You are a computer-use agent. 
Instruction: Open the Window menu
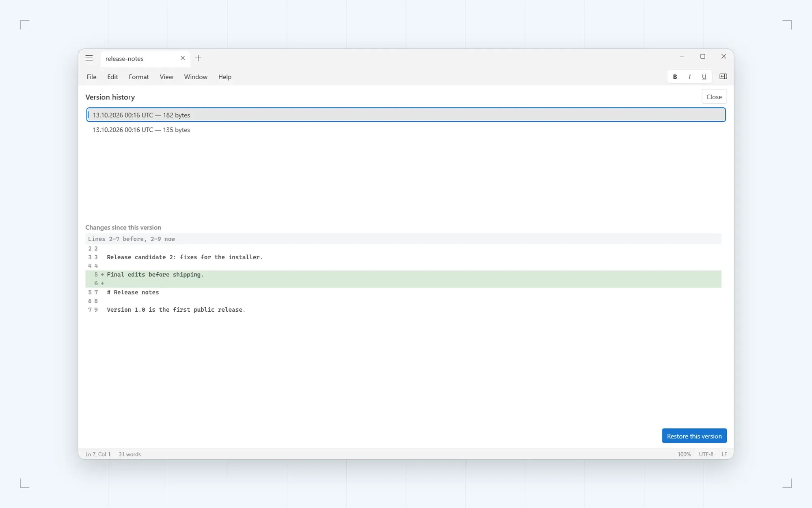point(196,77)
